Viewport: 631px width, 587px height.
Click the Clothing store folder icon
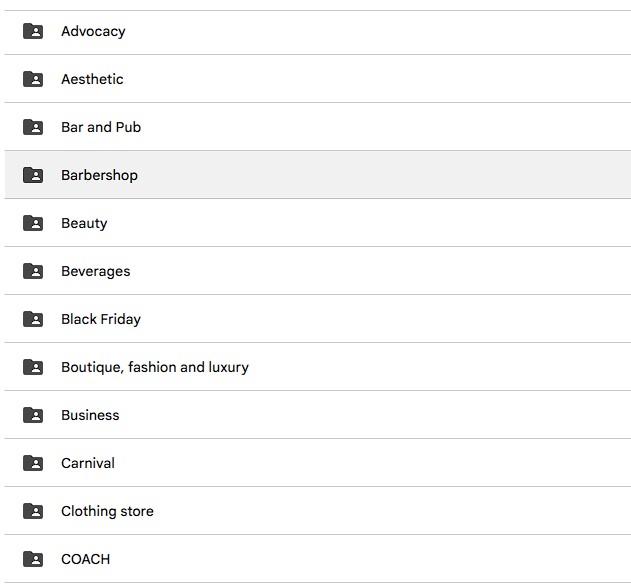[x=33, y=511]
